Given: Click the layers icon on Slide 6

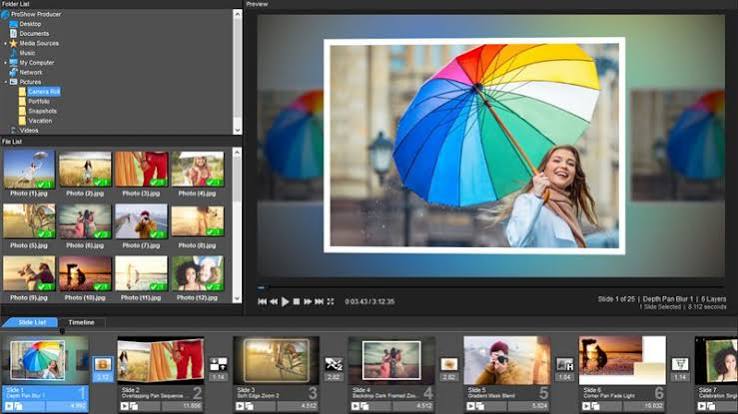Looking at the screenshot, I should [x=596, y=406].
